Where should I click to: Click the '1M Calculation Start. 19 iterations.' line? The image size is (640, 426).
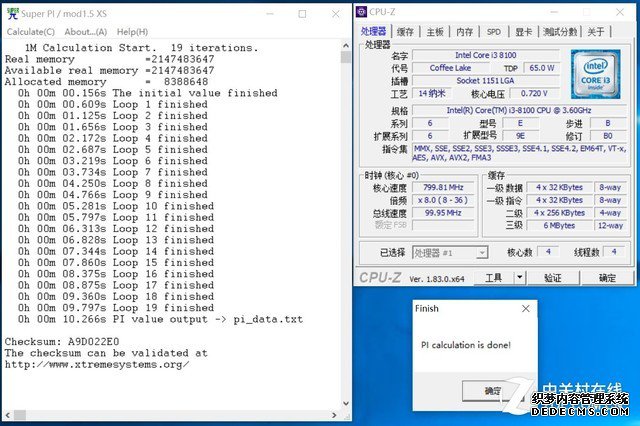(142, 48)
